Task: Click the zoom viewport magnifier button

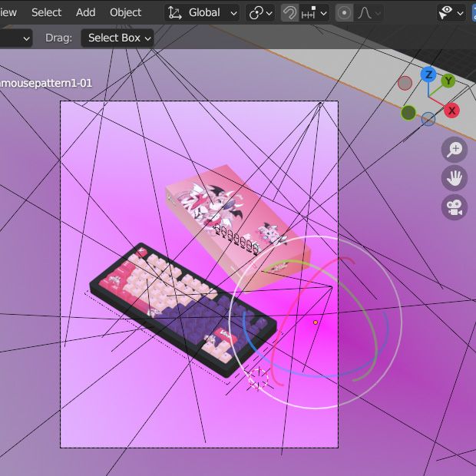Action: point(455,150)
